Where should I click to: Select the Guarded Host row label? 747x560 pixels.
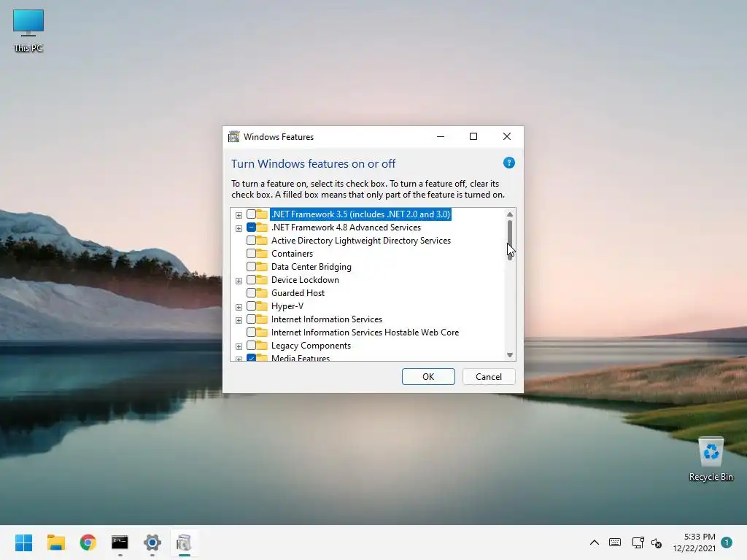[x=298, y=293]
